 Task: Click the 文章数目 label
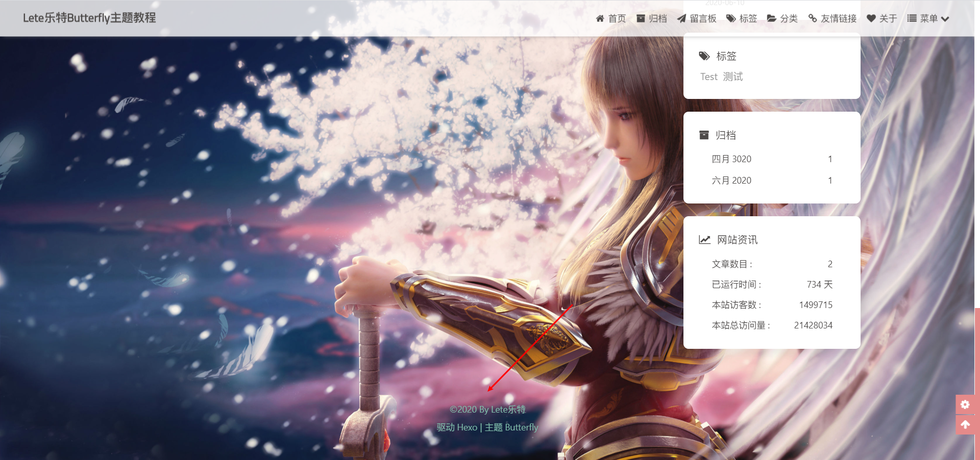pos(732,264)
